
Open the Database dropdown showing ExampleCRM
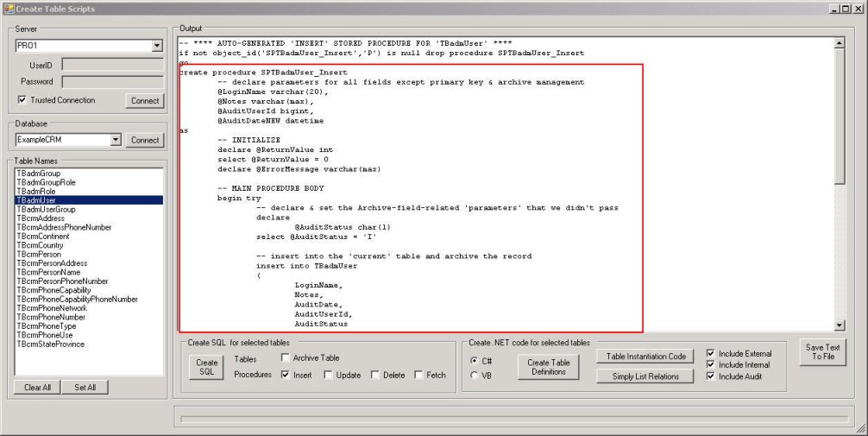tap(115, 140)
